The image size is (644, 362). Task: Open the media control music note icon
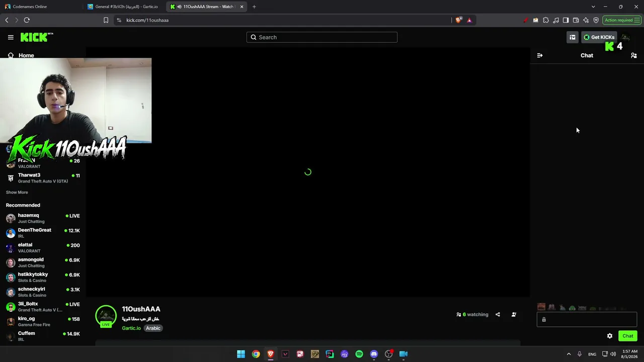556,20
